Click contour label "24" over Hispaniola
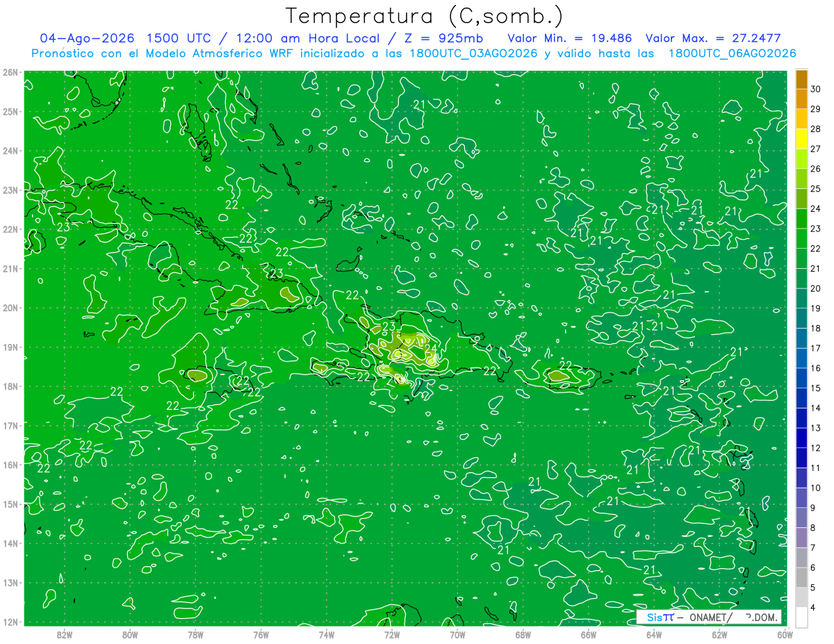 (x=431, y=349)
